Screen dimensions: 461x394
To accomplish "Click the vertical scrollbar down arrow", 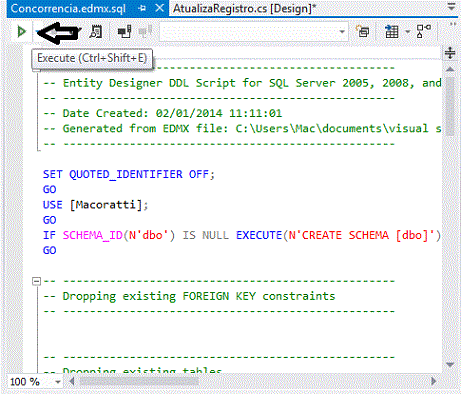I will (450, 365).
